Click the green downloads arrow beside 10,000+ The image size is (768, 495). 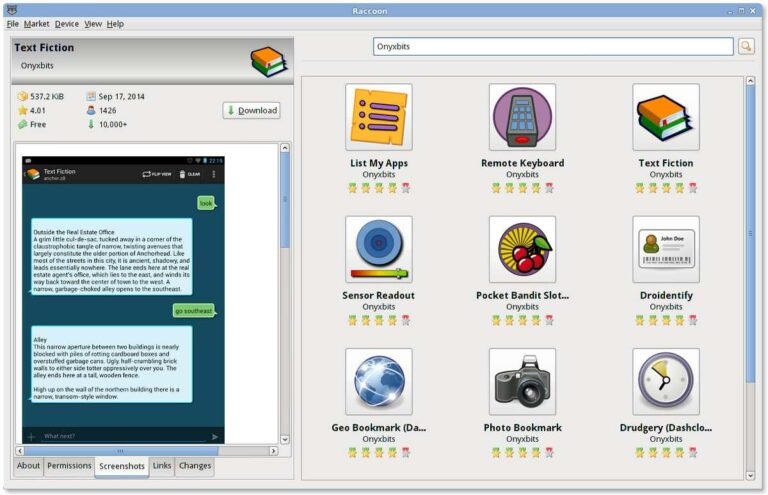[x=91, y=124]
